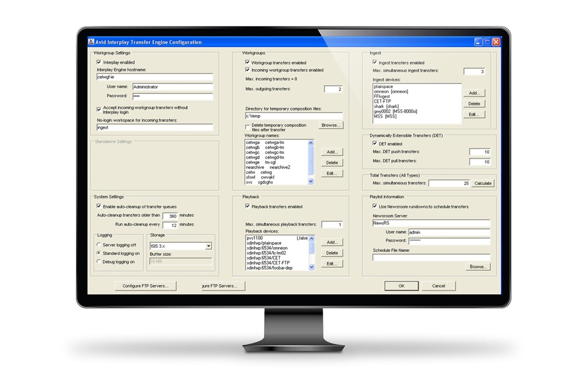The image size is (588, 373).
Task: Click the Max. outgoing transfers field
Action: [333, 89]
